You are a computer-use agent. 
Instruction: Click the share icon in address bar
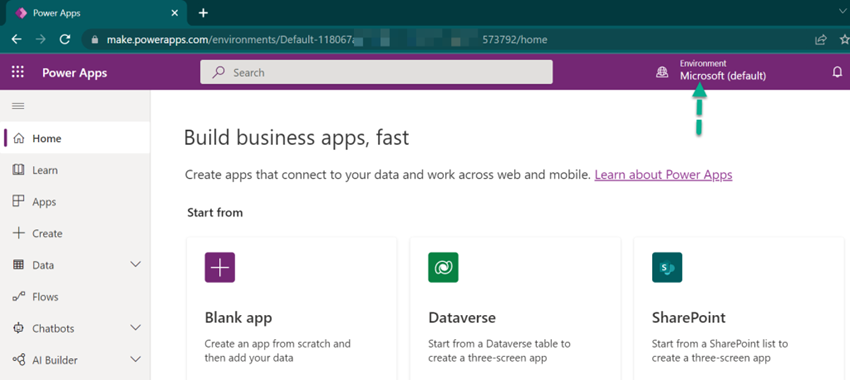click(x=821, y=40)
